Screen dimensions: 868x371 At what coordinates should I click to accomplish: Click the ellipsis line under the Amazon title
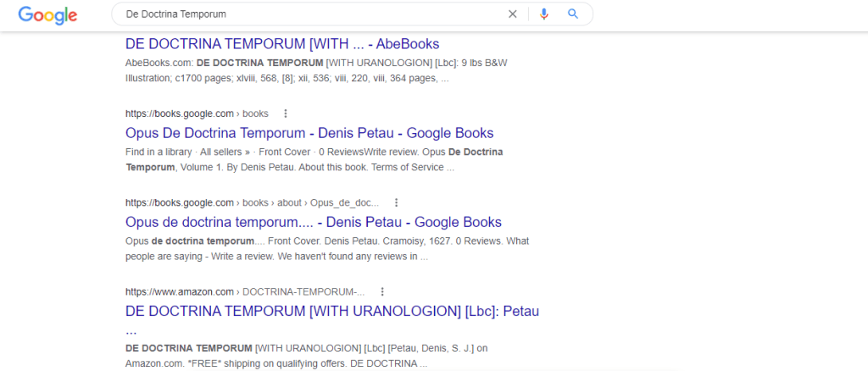pyautogui.click(x=131, y=330)
